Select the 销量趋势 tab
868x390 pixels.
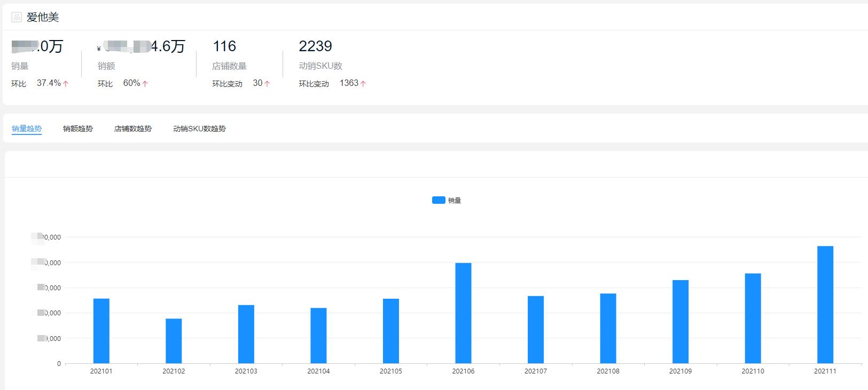[x=27, y=129]
